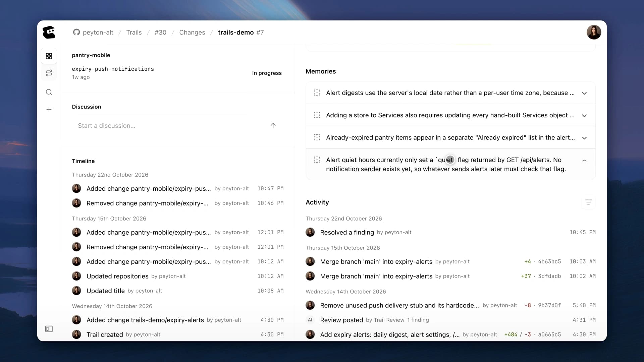Open commit 3dfdadb
This screenshot has height=362, width=644.
tap(549, 276)
